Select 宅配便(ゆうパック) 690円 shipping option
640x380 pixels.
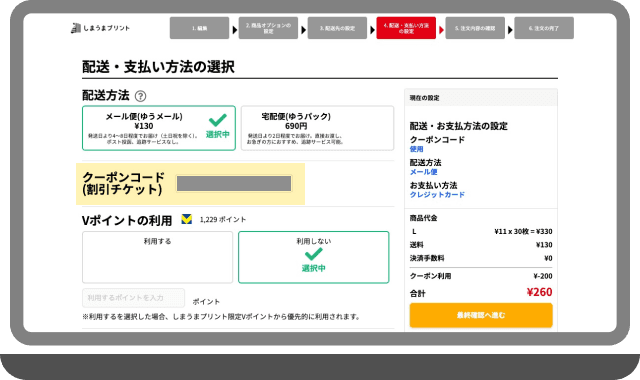(x=317, y=128)
